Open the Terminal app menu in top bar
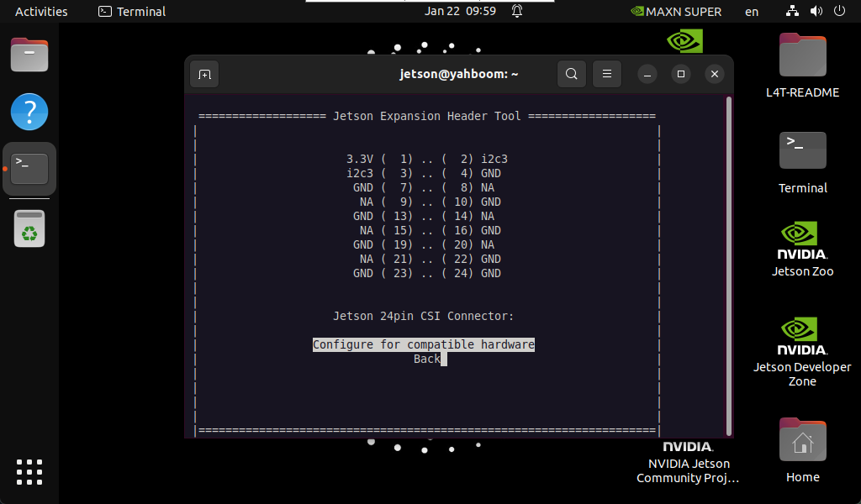The height and width of the screenshot is (504, 861). 132,12
